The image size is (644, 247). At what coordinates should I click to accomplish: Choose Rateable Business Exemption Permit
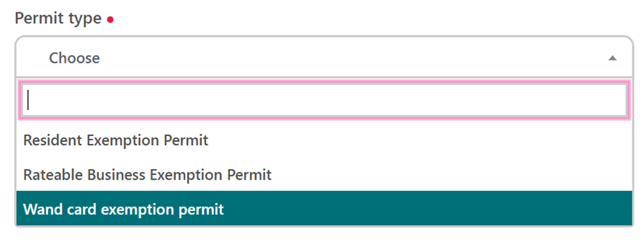[x=148, y=175]
